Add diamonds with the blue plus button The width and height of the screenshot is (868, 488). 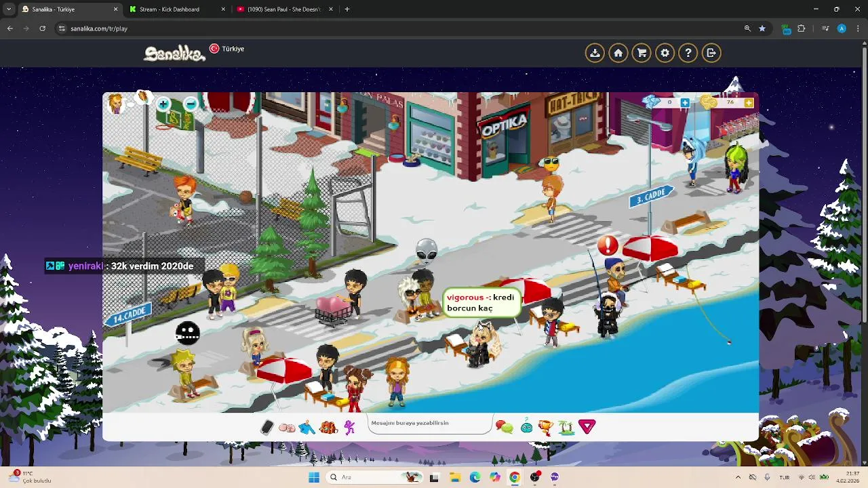point(685,103)
